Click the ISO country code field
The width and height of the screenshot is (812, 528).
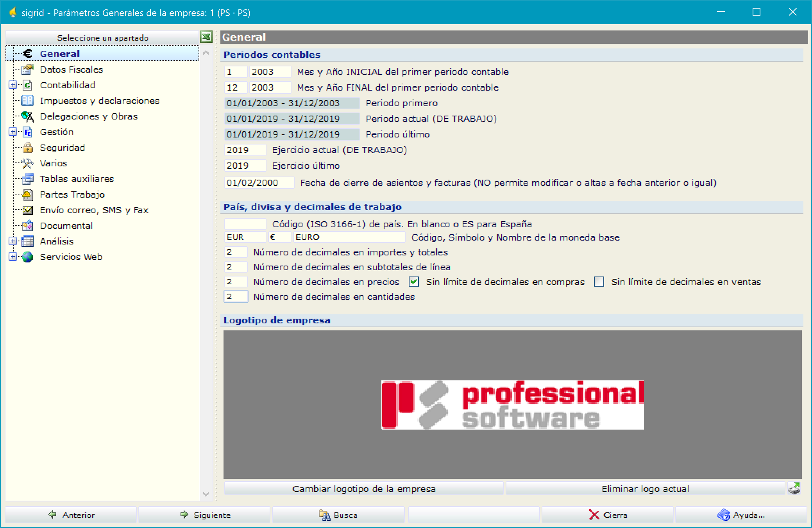(245, 224)
